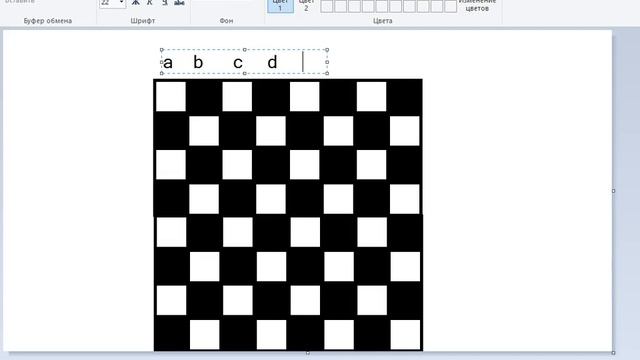The image size is (640, 360).
Task: Toggle bold Ж formatting
Action: (136, 3)
